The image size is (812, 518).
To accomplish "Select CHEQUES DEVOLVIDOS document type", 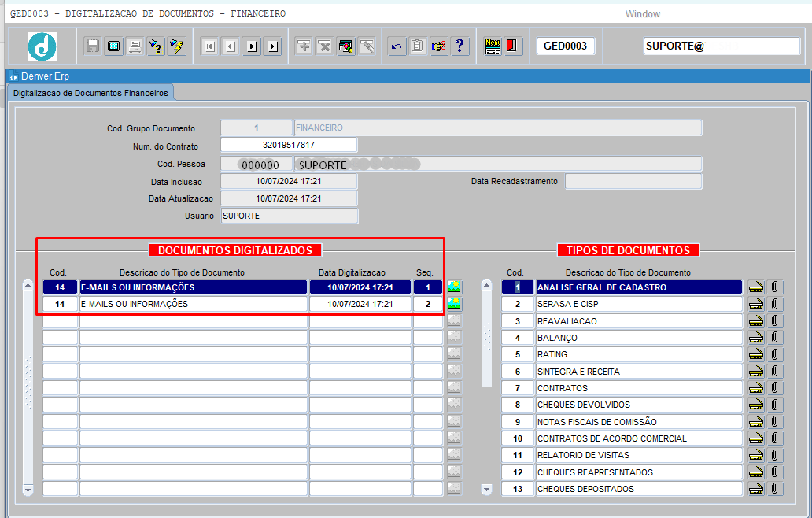I will coord(639,405).
